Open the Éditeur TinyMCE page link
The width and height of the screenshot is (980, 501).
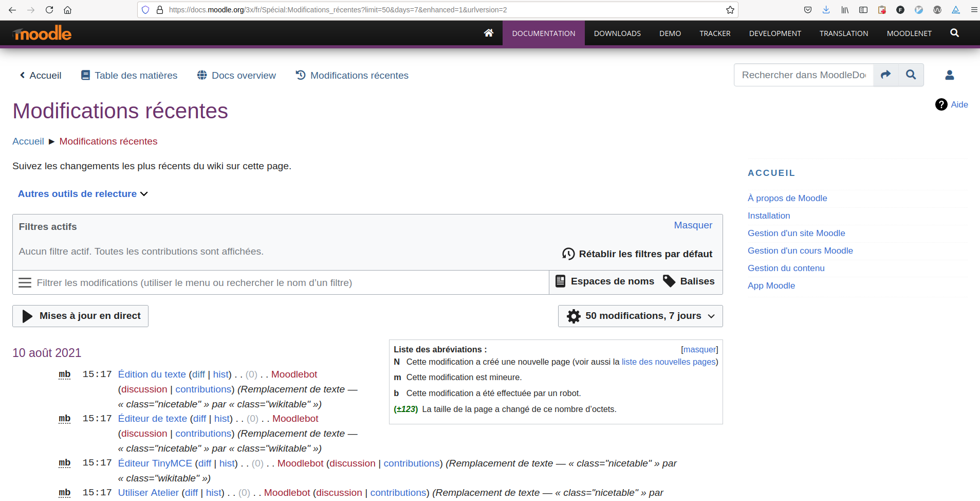(x=155, y=463)
